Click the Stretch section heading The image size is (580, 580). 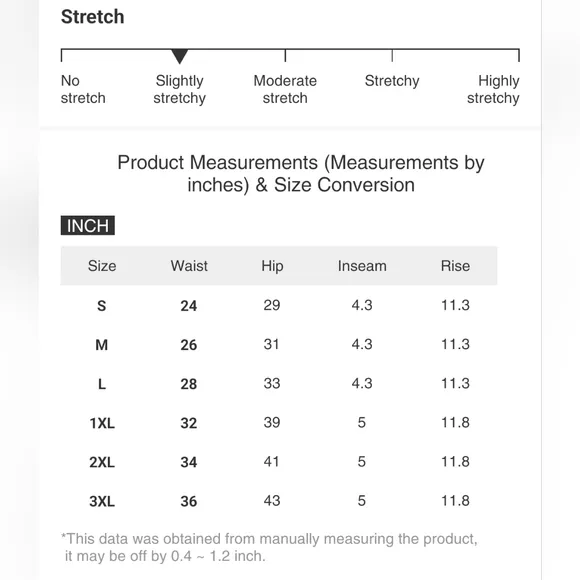pos(92,17)
